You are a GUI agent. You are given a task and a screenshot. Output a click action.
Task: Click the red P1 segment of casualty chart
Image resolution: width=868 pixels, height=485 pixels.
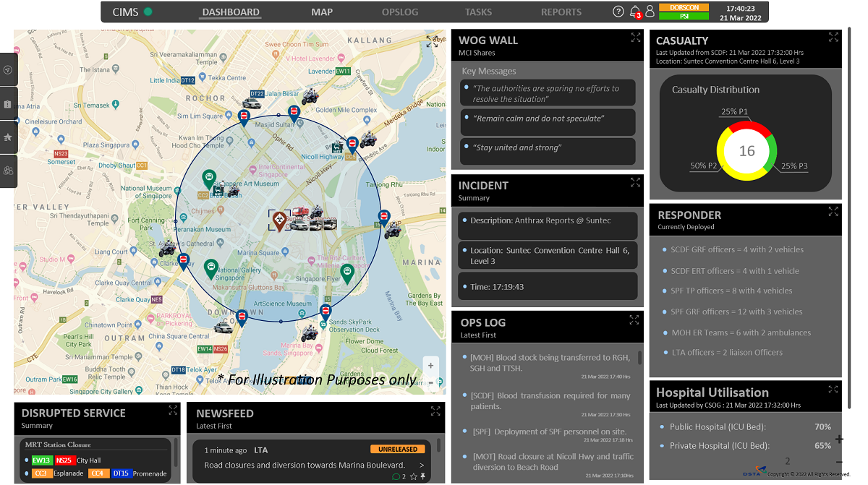coord(747,126)
